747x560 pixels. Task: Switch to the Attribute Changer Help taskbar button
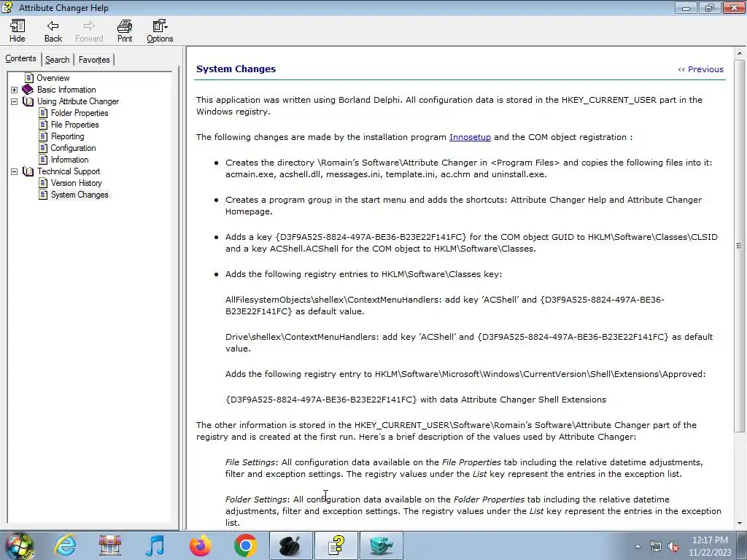(x=336, y=545)
